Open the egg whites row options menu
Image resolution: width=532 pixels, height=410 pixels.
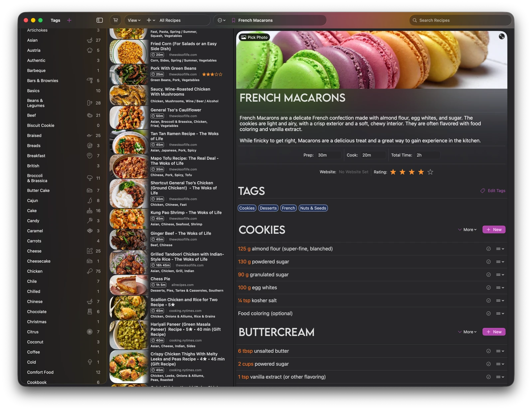pyautogui.click(x=500, y=288)
